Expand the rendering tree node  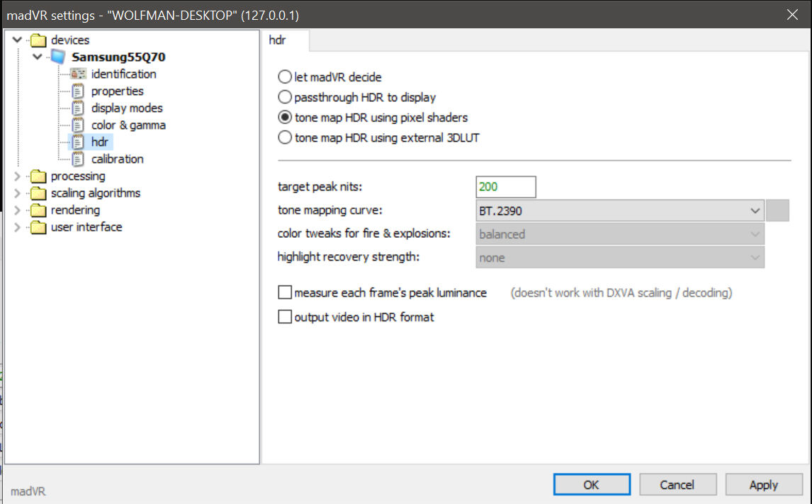17,210
